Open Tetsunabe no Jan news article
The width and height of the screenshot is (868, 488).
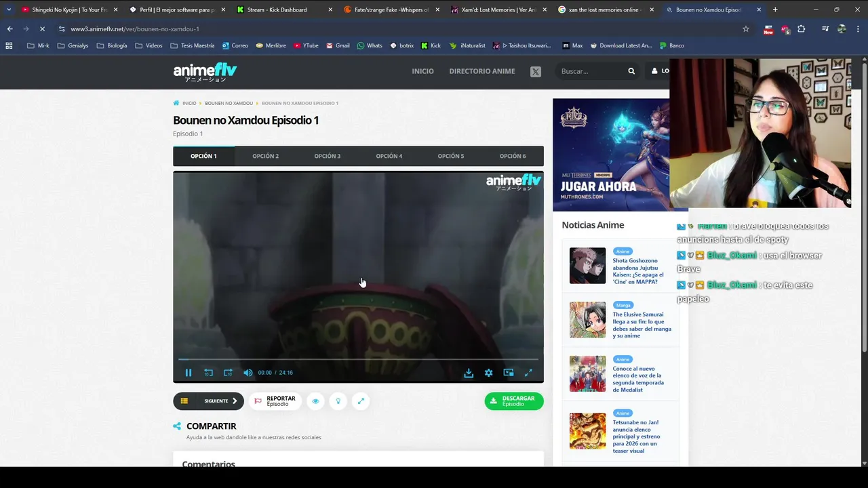click(x=636, y=436)
